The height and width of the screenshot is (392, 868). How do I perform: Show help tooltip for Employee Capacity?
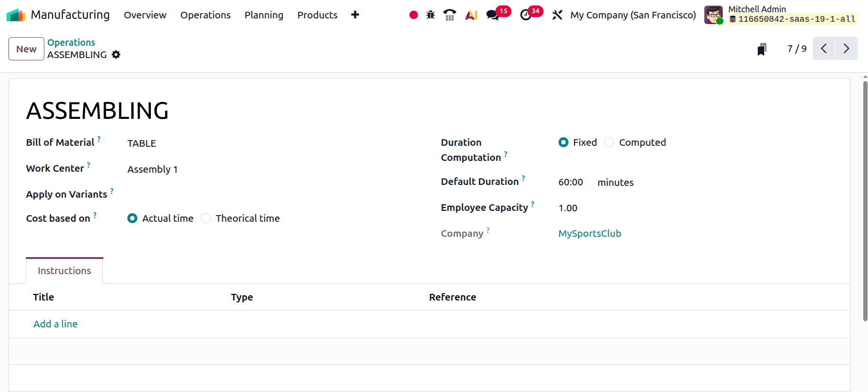(533, 204)
